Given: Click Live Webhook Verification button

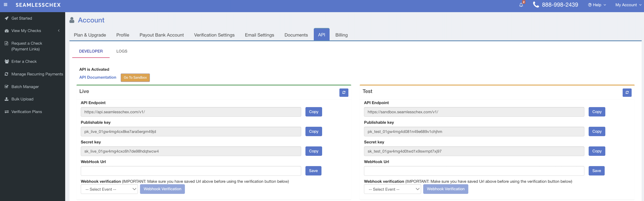Looking at the screenshot, I should point(162,189).
